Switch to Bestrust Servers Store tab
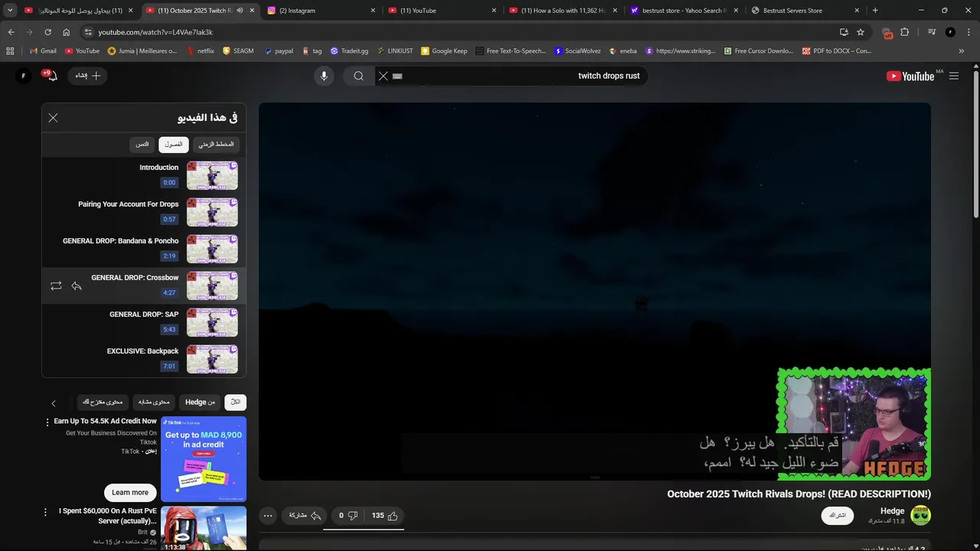This screenshot has width=980, height=551. click(x=804, y=11)
